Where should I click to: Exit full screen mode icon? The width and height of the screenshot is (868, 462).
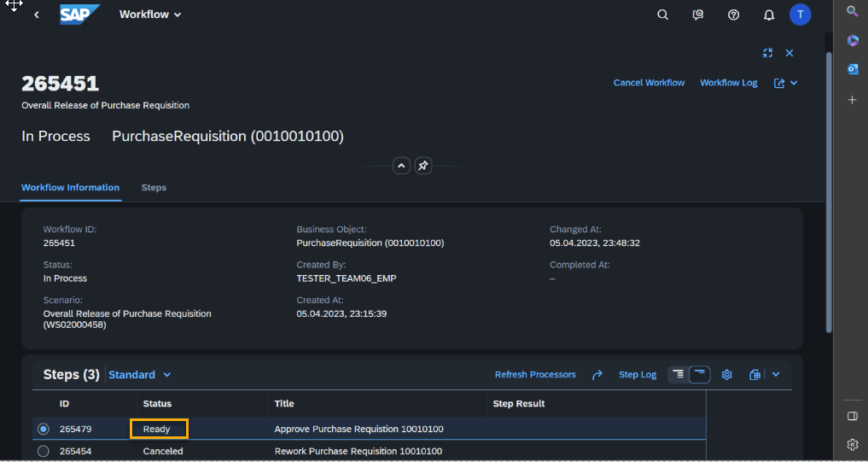click(767, 53)
